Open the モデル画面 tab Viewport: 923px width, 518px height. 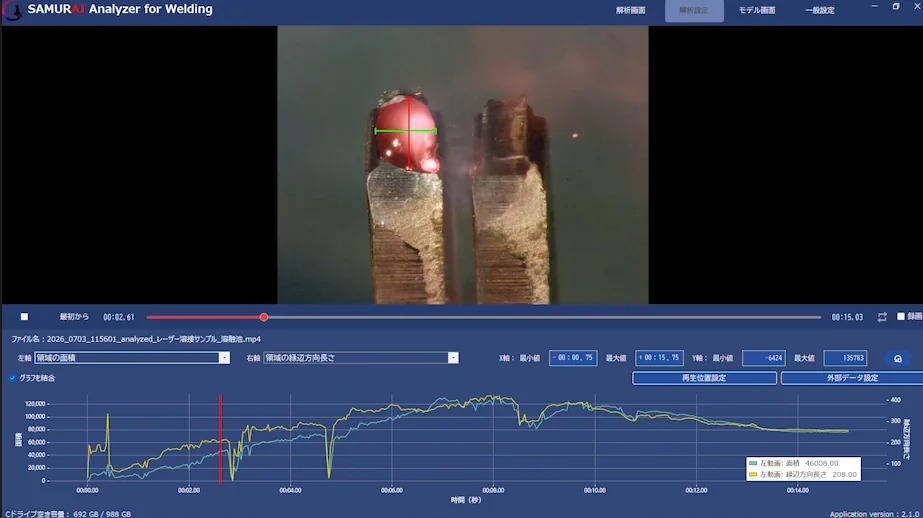757,11
